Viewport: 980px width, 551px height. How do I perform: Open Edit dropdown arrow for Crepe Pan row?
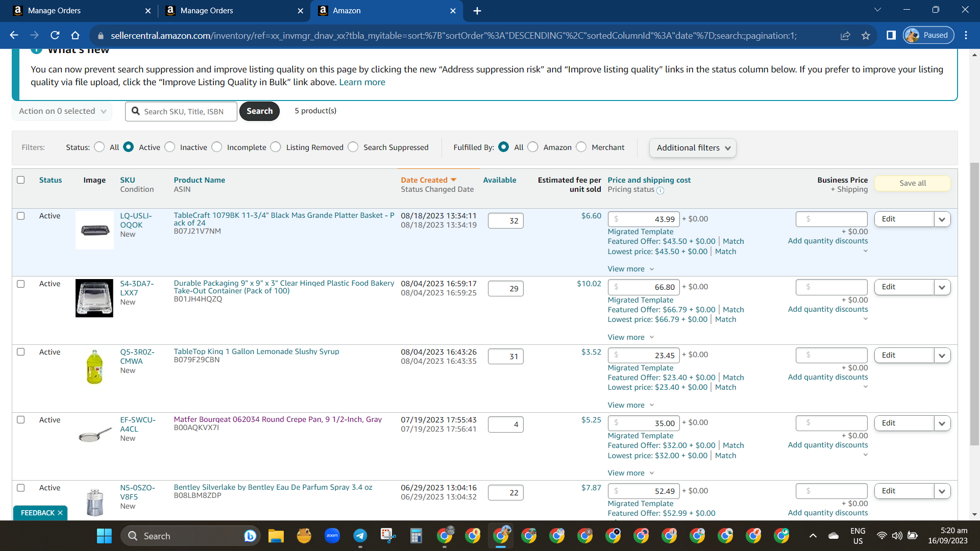942,423
